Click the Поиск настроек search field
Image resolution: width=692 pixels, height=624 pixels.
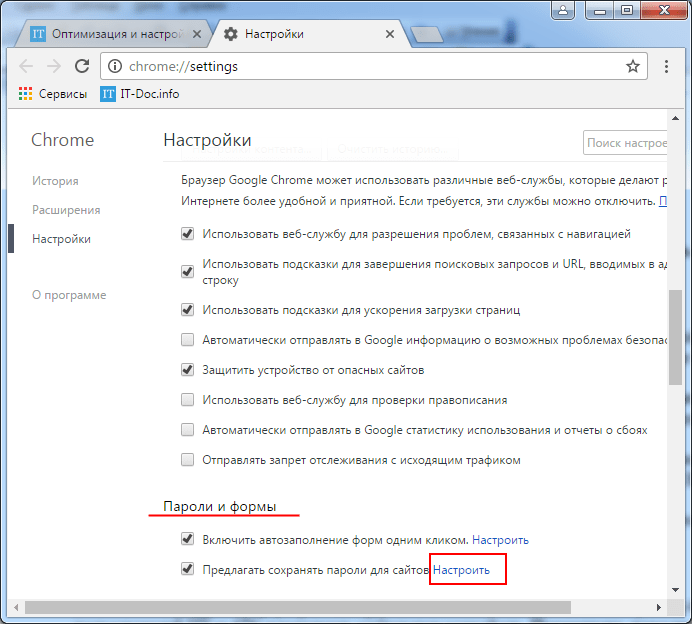[625, 143]
